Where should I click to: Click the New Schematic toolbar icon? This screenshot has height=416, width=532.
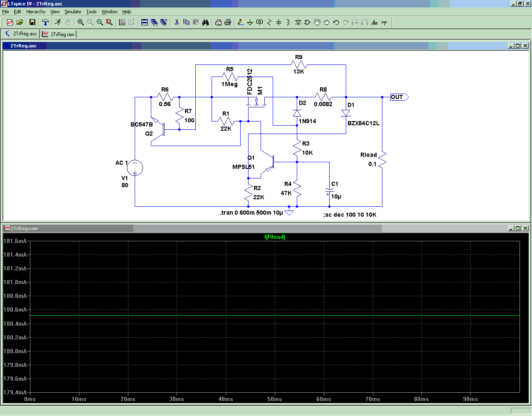(x=10, y=22)
